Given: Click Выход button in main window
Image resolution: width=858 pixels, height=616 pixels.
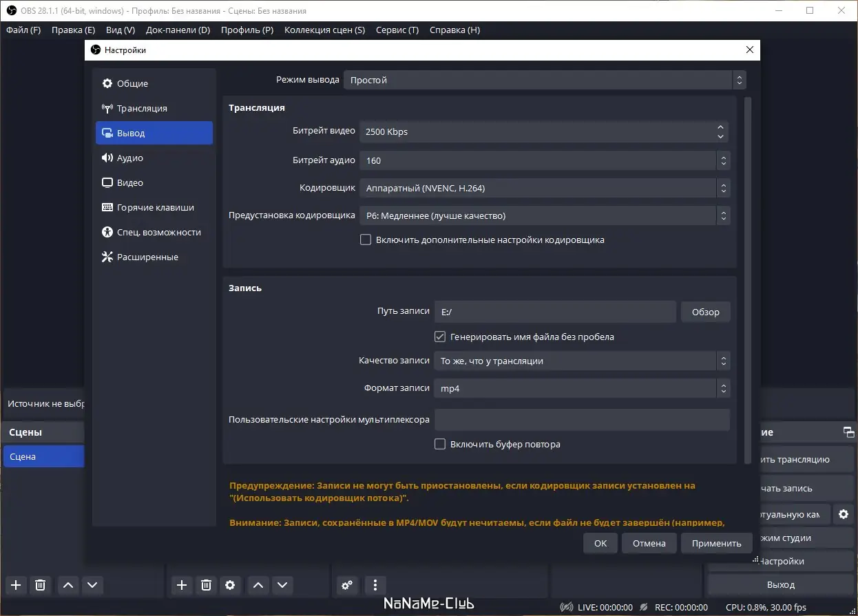Looking at the screenshot, I should 781,585.
